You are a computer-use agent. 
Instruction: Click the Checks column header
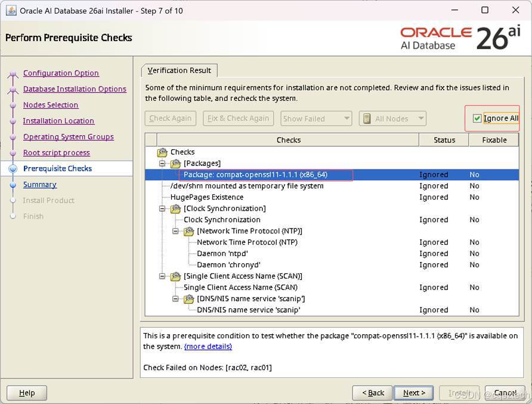pos(288,140)
